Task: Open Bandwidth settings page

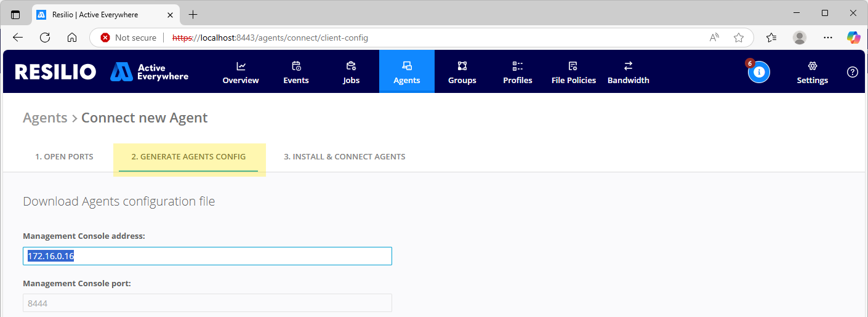Action: 628,72
